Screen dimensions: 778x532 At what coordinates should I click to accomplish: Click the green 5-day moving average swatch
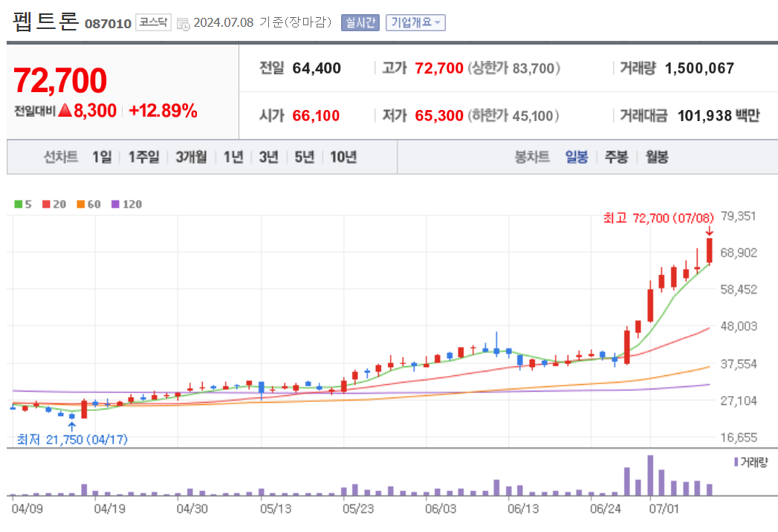[19, 204]
